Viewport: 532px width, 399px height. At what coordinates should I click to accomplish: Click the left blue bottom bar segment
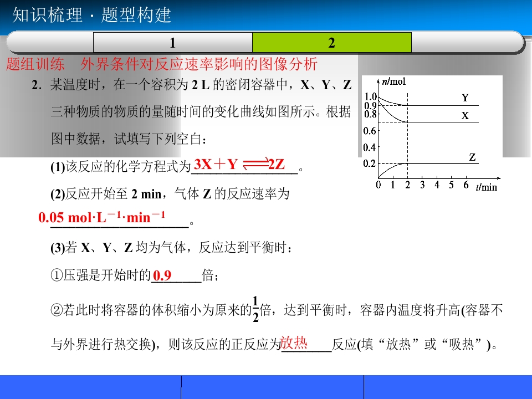[90, 387]
